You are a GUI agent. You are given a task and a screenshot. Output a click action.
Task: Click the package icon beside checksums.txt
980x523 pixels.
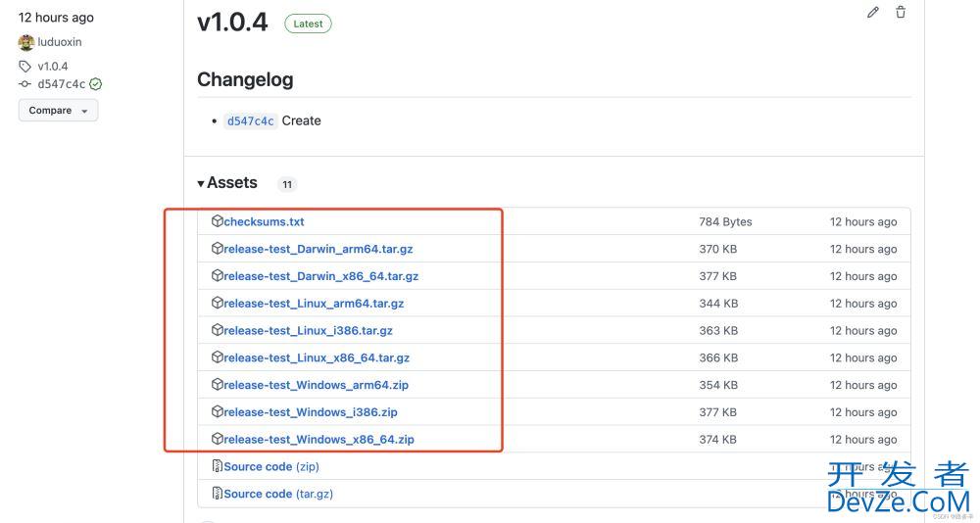tap(218, 221)
